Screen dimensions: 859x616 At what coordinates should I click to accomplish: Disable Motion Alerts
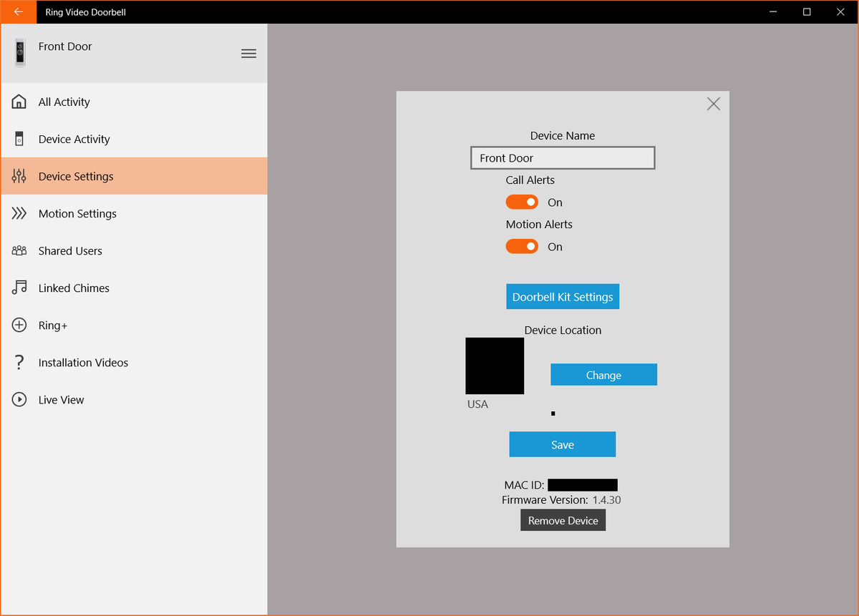(522, 246)
